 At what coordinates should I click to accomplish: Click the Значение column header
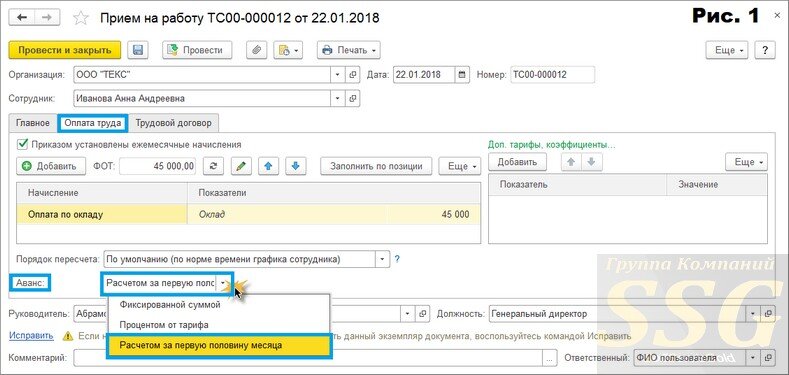[717, 185]
